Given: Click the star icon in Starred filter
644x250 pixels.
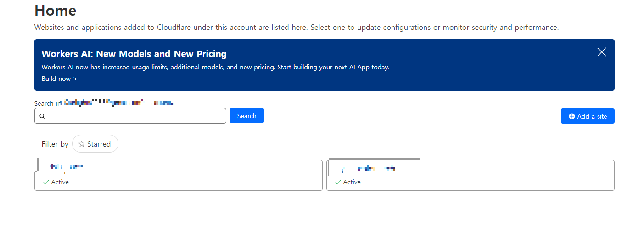Looking at the screenshot, I should (82, 144).
